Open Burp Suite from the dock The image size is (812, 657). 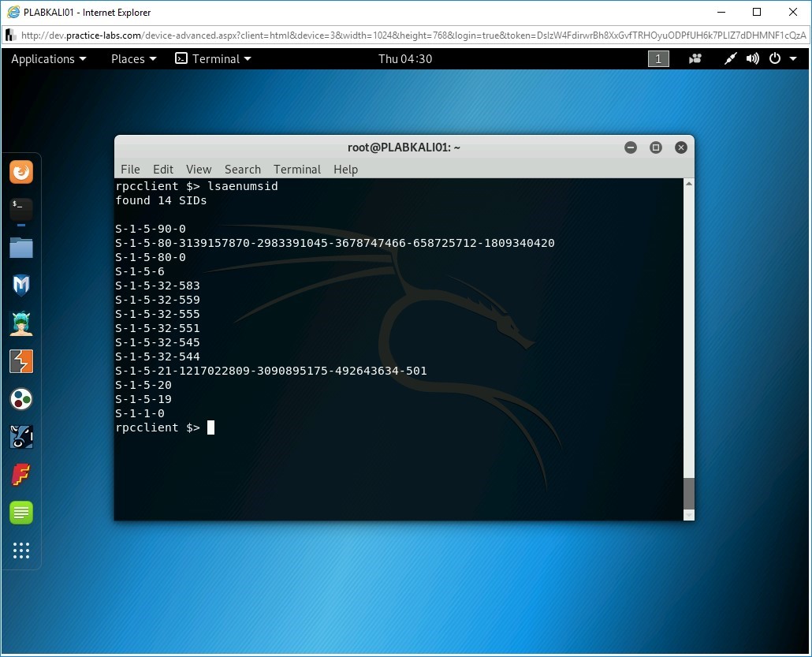(x=21, y=361)
